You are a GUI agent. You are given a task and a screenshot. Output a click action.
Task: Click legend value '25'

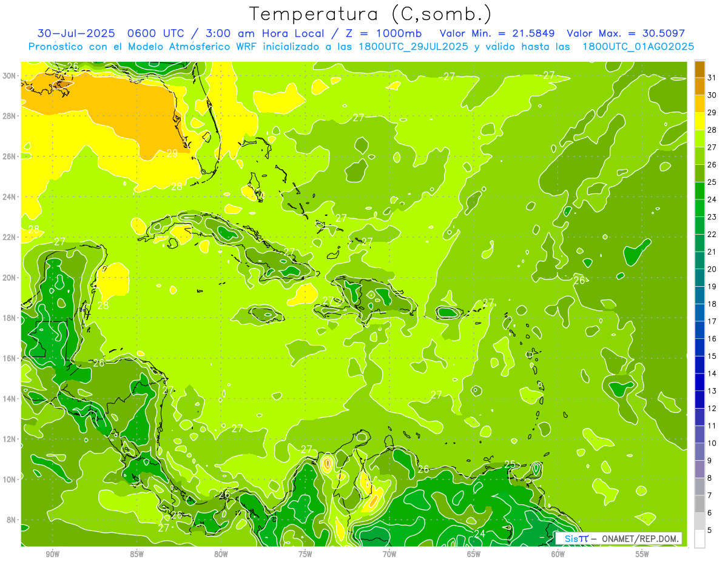point(712,182)
